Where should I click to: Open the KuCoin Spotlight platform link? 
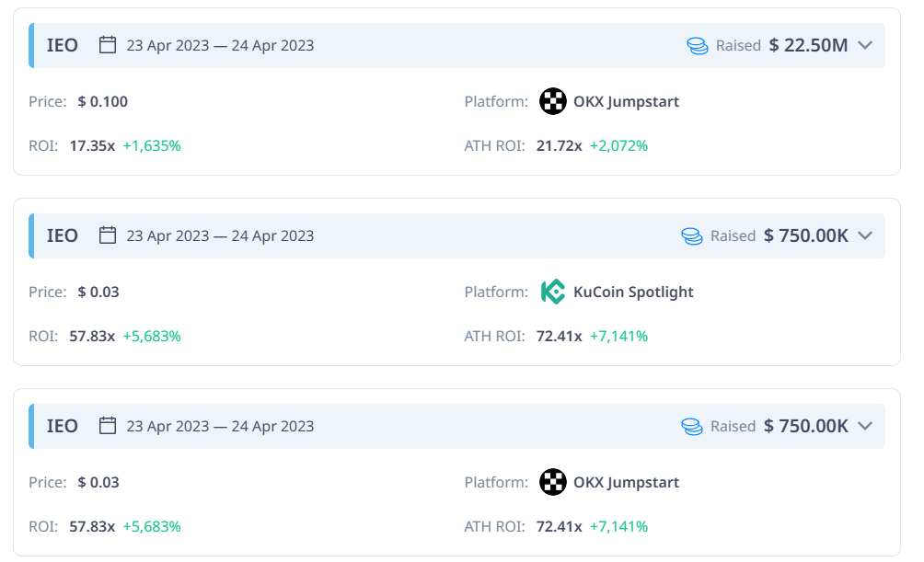coord(633,292)
